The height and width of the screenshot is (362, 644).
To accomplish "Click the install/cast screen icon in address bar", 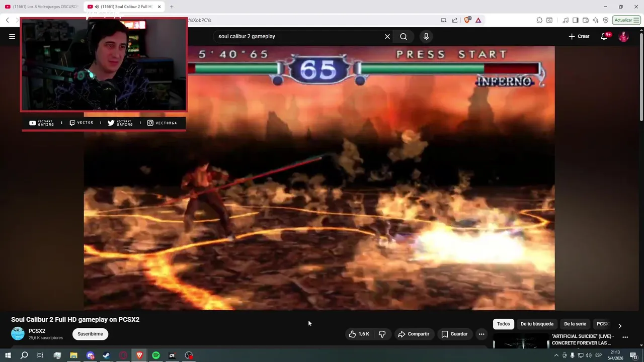I will click(443, 20).
